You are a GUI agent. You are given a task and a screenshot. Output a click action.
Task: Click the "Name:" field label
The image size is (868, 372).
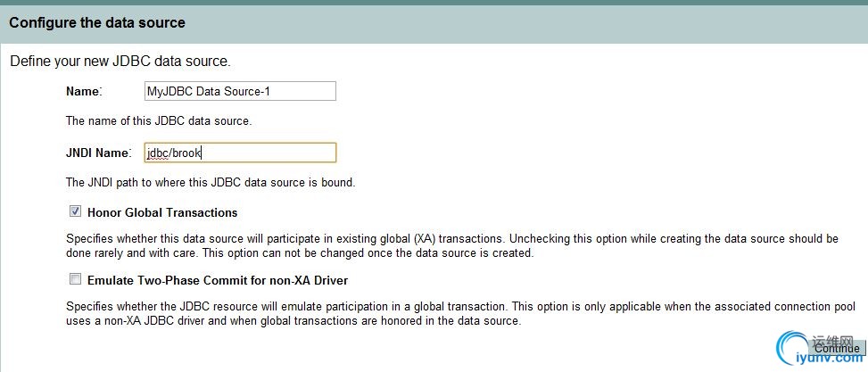84,91
